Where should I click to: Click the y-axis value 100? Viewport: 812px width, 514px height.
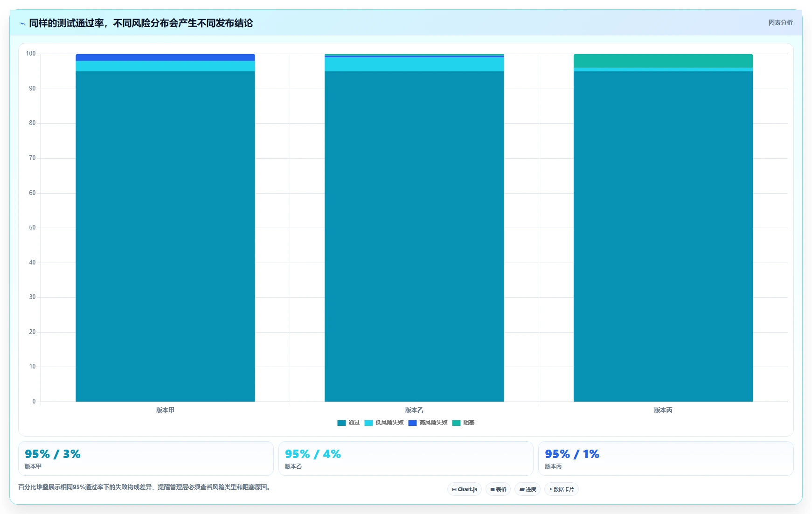click(31, 54)
